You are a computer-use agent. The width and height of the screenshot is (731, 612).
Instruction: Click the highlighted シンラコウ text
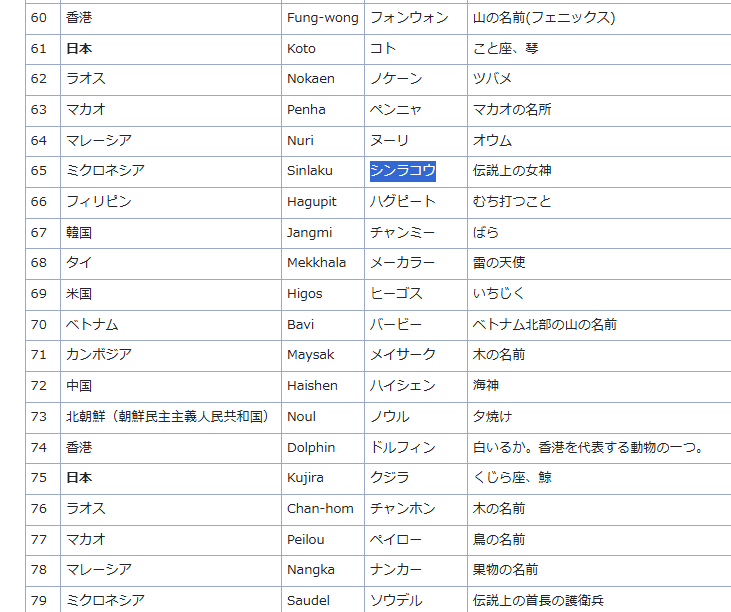click(x=402, y=171)
